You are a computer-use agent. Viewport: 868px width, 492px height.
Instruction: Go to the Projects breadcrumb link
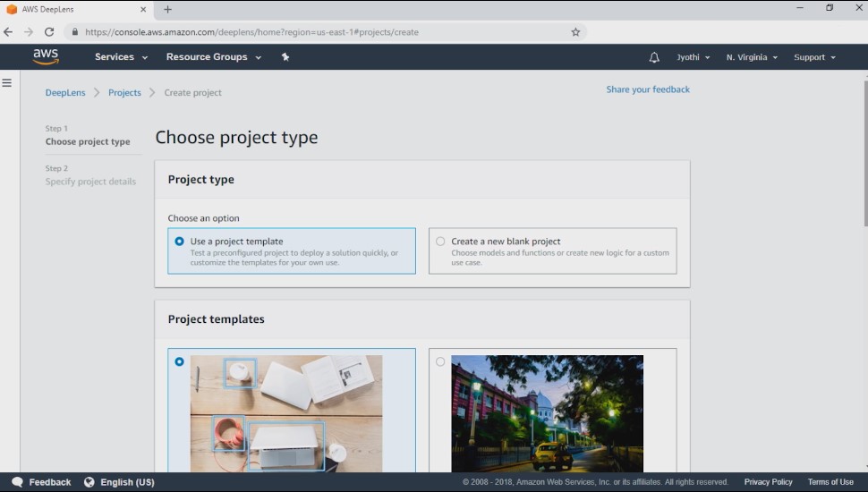pos(124,92)
